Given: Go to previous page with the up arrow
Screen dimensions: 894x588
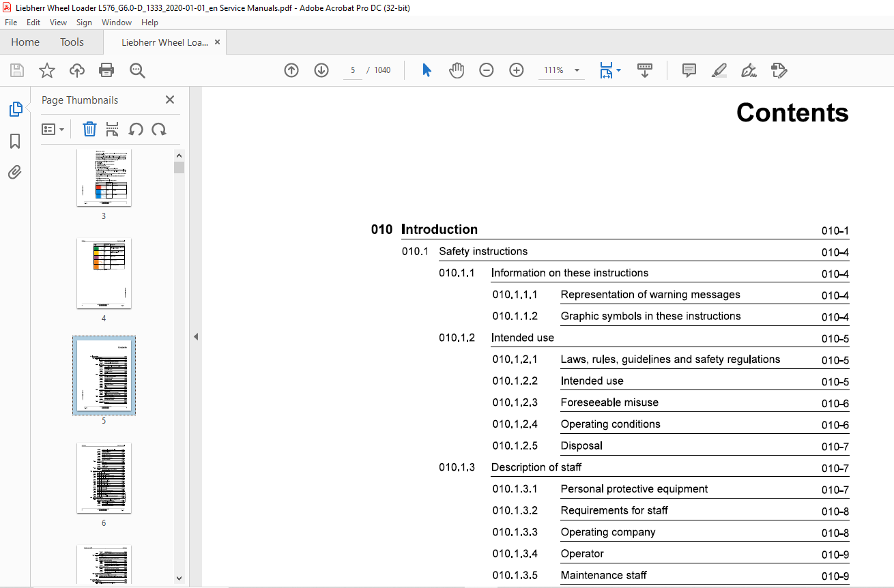Looking at the screenshot, I should click(x=291, y=70).
